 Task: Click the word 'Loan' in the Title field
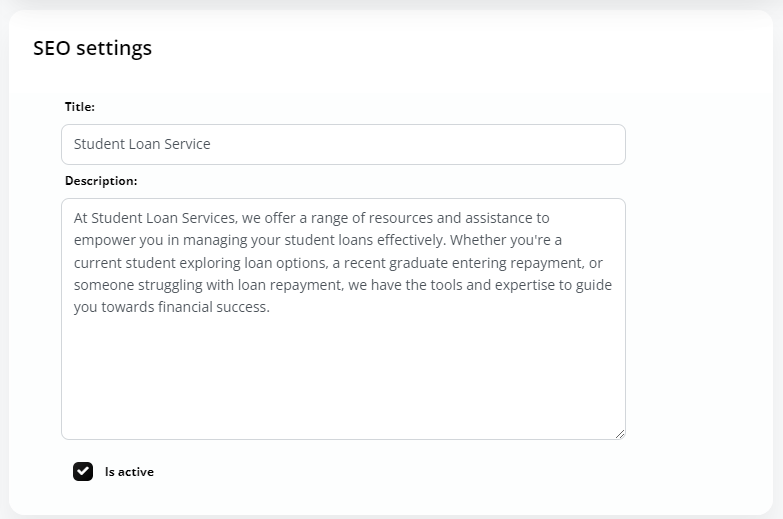pos(144,144)
